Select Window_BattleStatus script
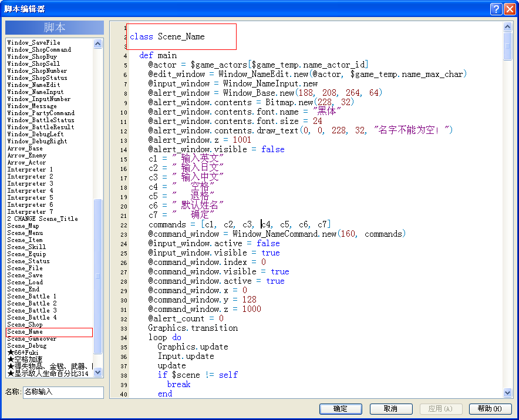The height and width of the screenshot is (420, 519). (x=41, y=120)
